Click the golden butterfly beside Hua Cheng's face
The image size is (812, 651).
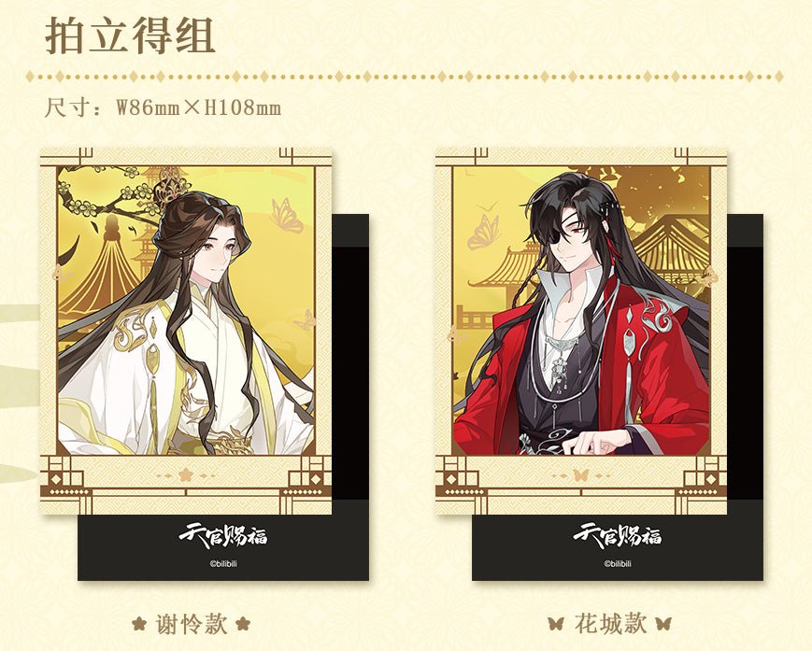[x=484, y=233]
